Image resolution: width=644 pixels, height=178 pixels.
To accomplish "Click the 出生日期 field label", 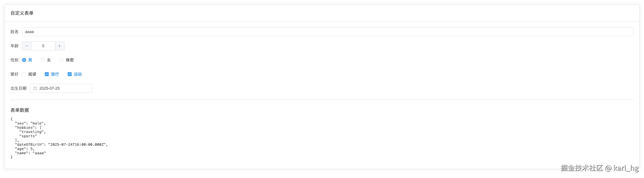I will coord(18,88).
